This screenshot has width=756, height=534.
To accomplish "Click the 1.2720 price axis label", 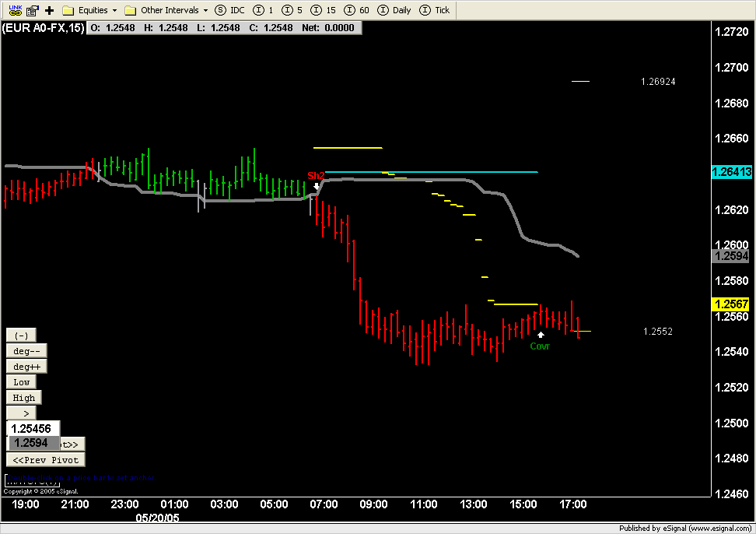I will pyautogui.click(x=731, y=32).
